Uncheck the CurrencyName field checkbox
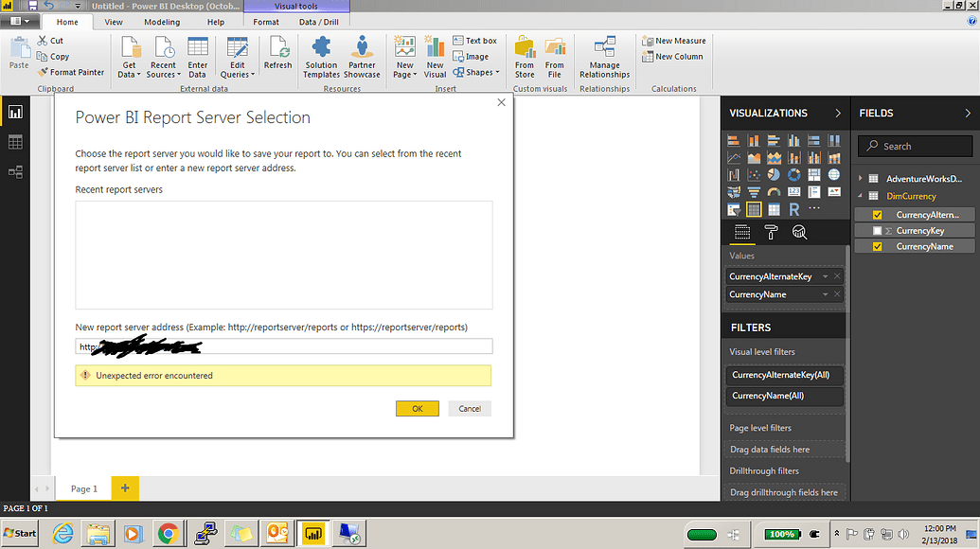 point(878,246)
